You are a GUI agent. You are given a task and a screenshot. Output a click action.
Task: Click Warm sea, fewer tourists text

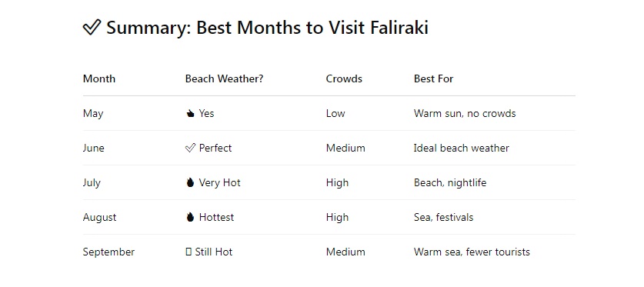[x=472, y=252]
